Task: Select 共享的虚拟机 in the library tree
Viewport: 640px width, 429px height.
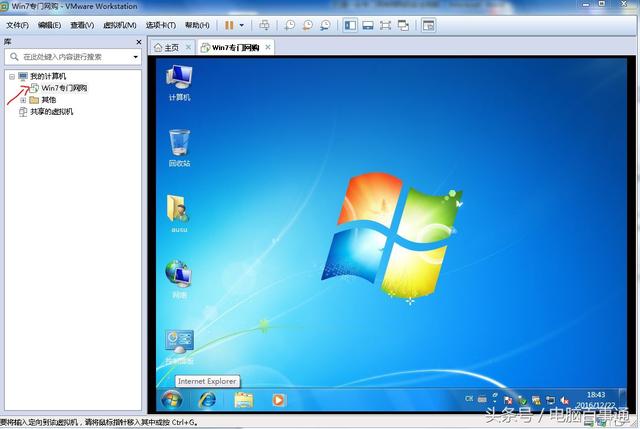Action: click(x=46, y=111)
